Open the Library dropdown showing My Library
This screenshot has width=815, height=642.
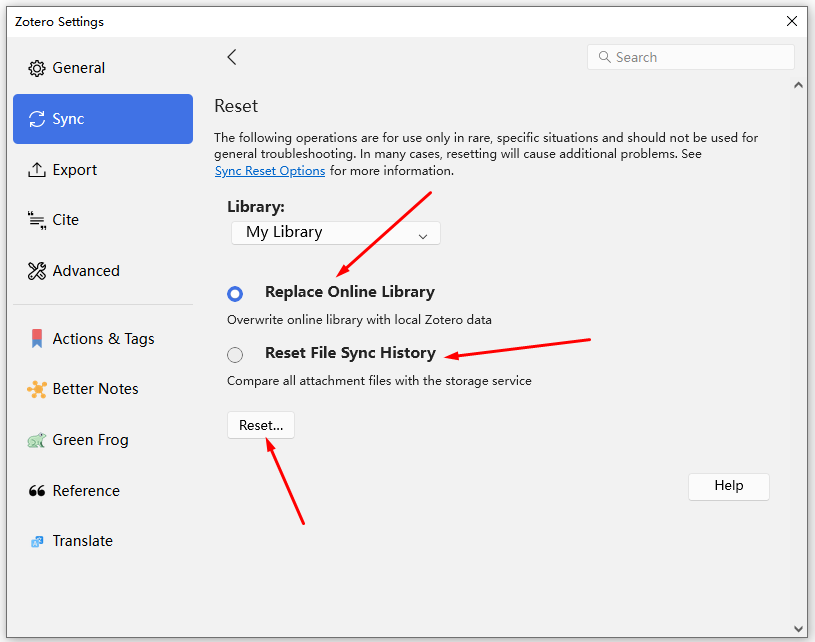pyautogui.click(x=336, y=232)
